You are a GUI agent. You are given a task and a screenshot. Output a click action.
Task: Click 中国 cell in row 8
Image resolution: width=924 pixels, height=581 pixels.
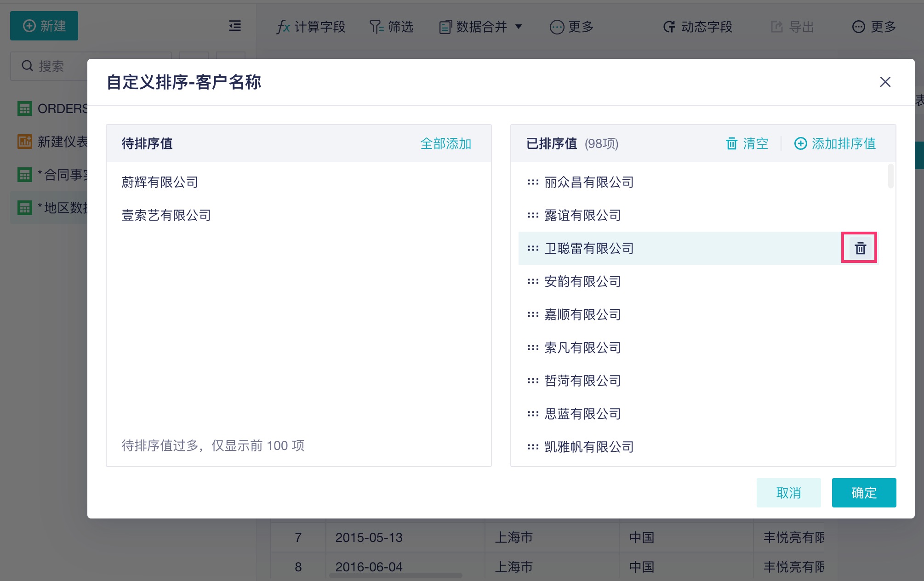[x=686, y=567]
